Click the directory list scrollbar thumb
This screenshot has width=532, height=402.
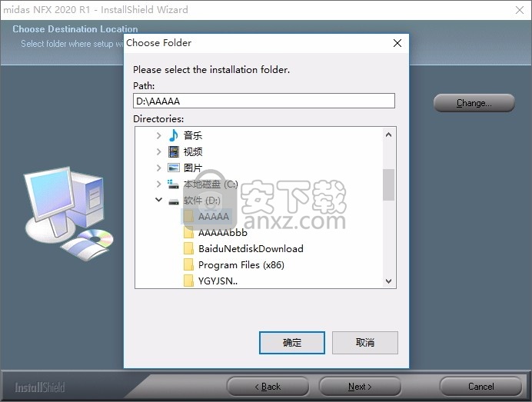(x=389, y=184)
